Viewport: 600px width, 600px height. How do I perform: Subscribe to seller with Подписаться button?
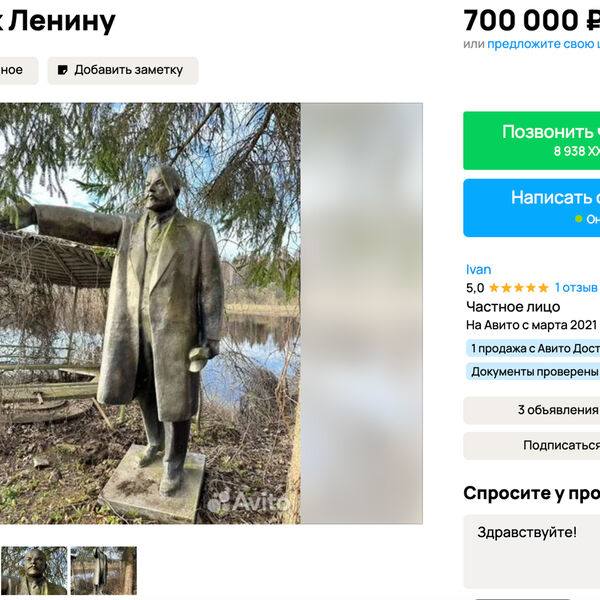tap(532, 445)
